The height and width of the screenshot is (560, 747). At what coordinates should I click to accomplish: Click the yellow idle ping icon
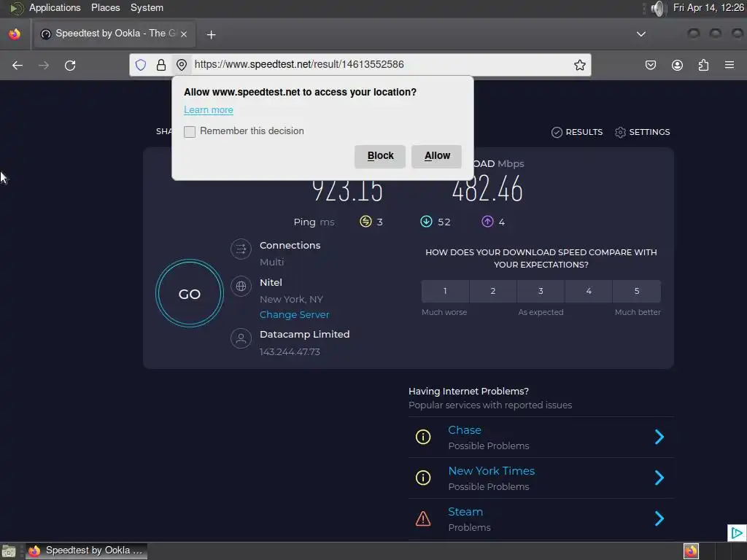[365, 222]
